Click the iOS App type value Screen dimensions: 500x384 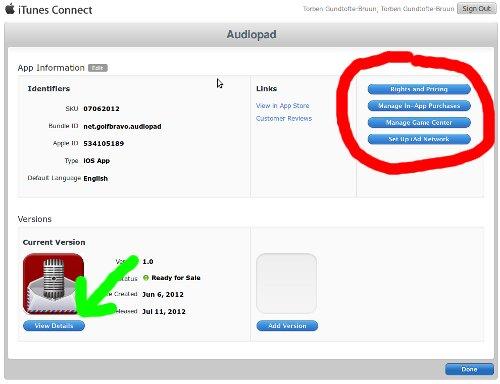pyautogui.click(x=97, y=161)
